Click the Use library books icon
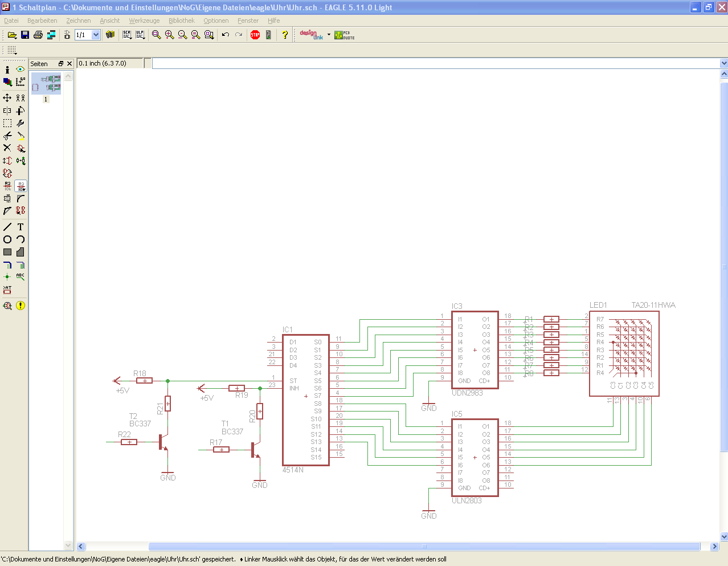 pos(111,35)
